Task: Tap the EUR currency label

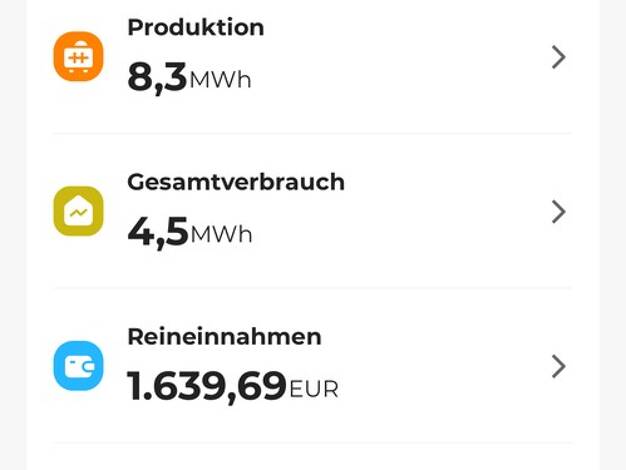Action: point(313,389)
